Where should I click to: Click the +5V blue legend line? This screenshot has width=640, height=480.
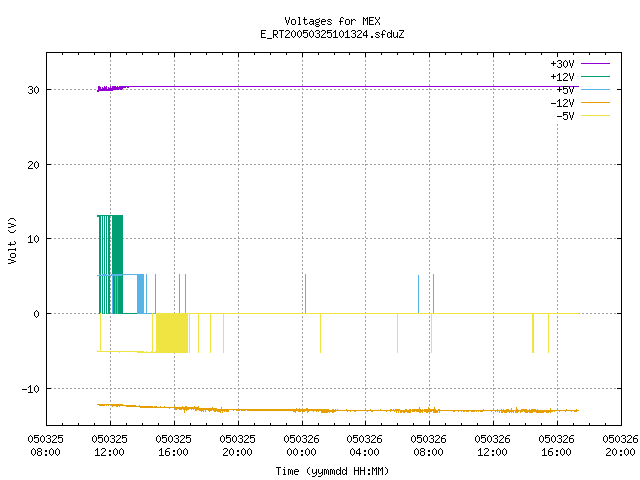(595, 89)
